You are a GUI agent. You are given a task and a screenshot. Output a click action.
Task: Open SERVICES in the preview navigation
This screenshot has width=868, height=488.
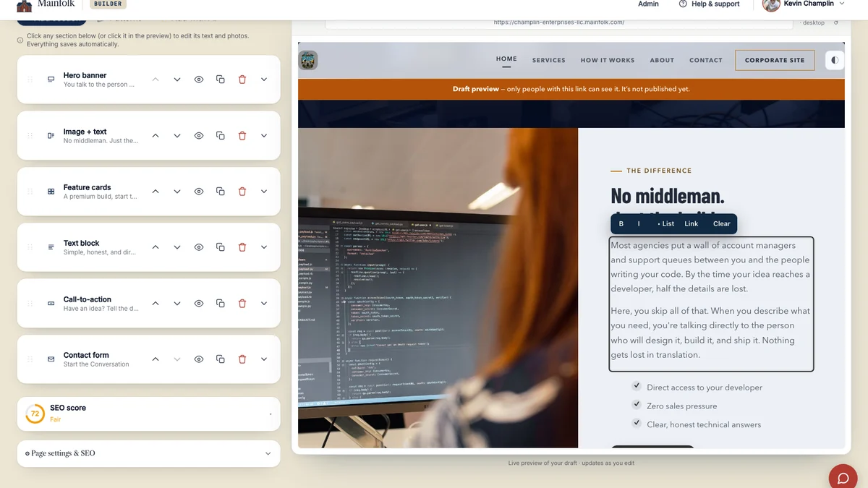click(x=549, y=60)
